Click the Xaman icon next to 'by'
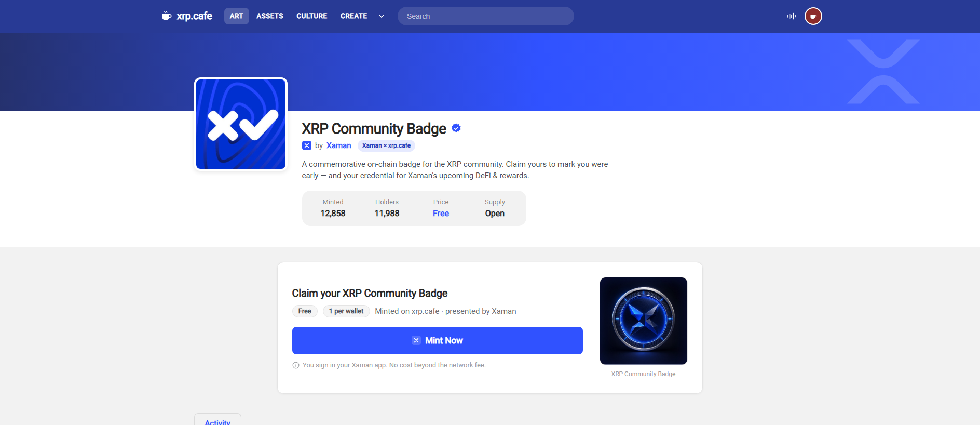Viewport: 980px width, 425px height. [307, 145]
